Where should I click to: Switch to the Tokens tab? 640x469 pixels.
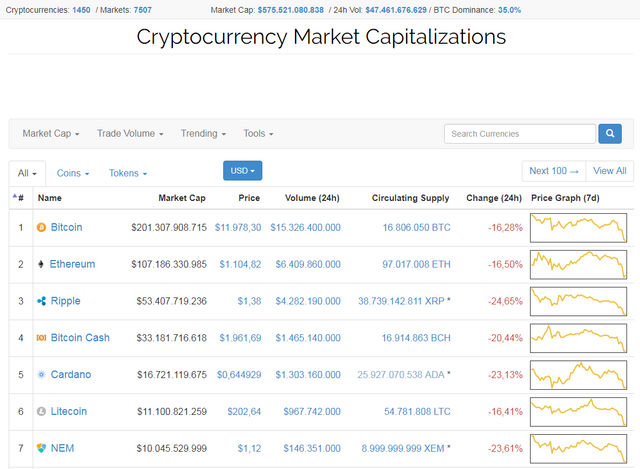(x=128, y=173)
